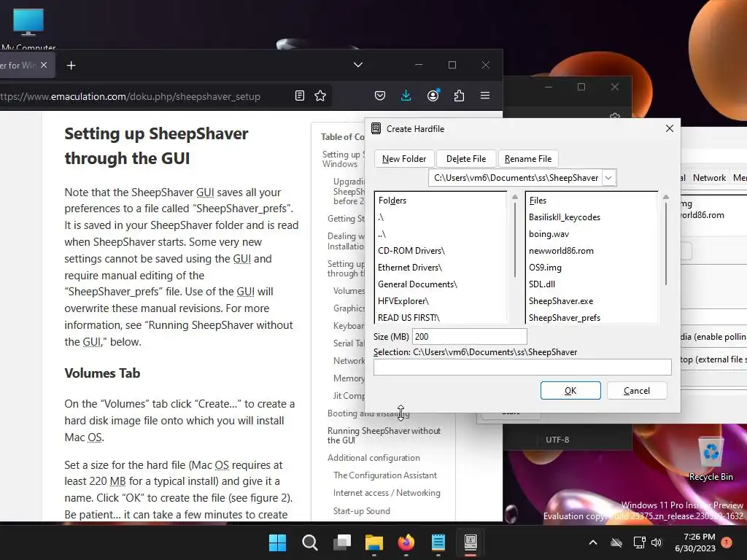This screenshot has height=560, width=747.
Task: Open the Firefox account icon
Action: coord(433,96)
